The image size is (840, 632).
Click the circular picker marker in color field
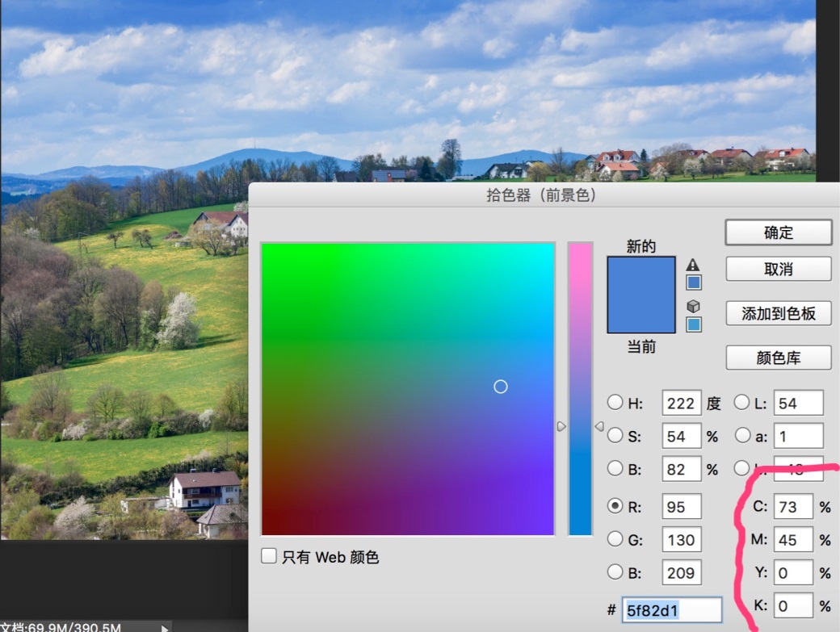point(500,387)
